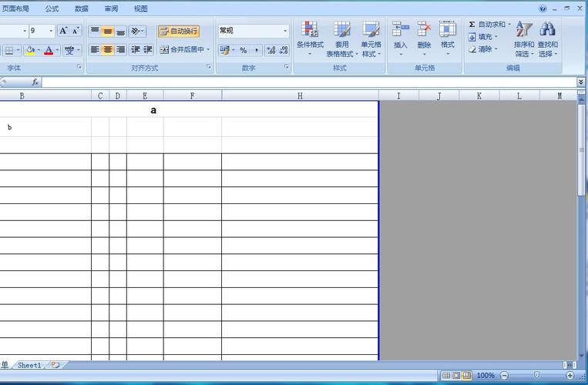This screenshot has height=385, width=588.
Task: Align text to the left
Action: [x=95, y=49]
